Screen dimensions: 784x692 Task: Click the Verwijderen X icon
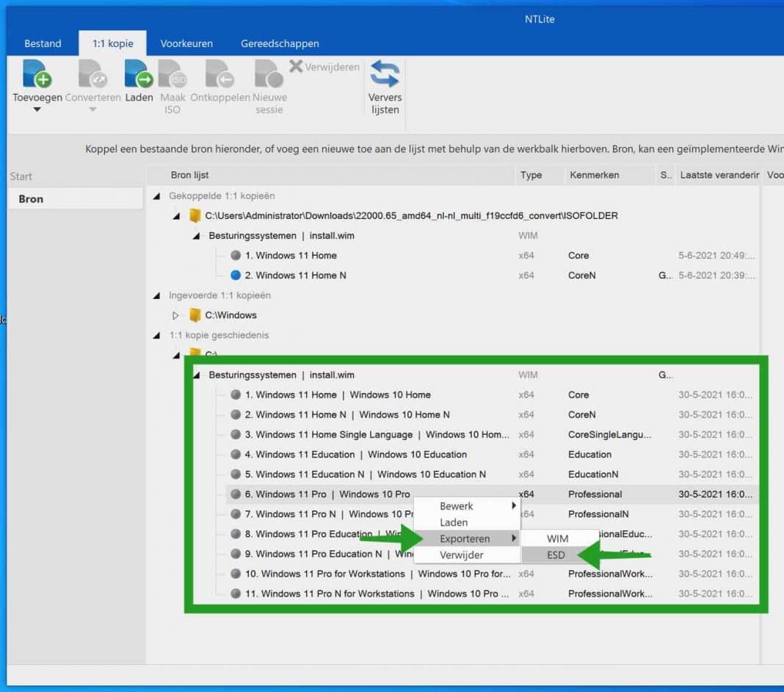point(296,66)
